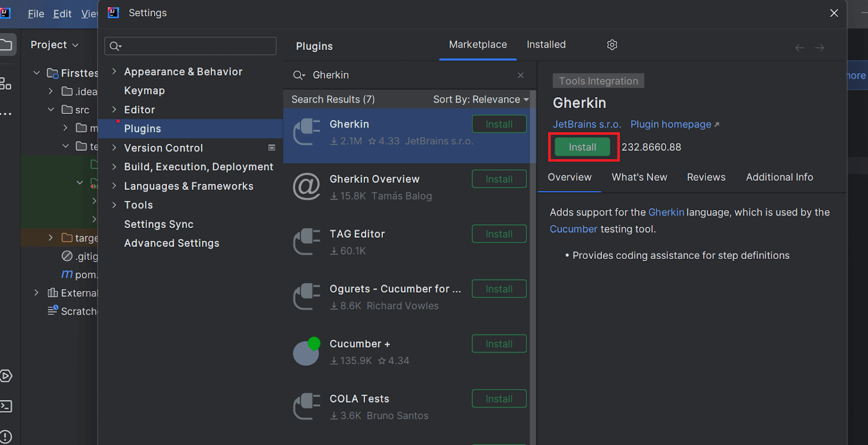Go forward with the right arrow icon

tap(820, 48)
